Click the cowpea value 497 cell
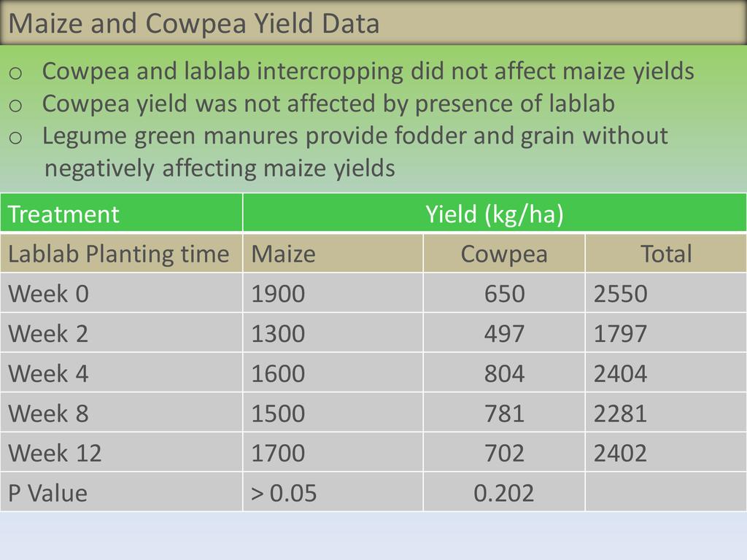Viewport: 747px width, 560px height. coord(504,333)
